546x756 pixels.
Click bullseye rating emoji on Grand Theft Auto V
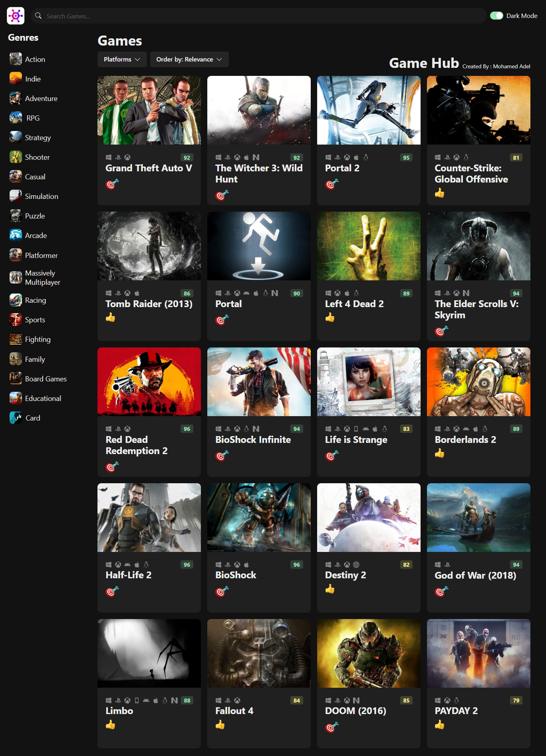click(x=112, y=184)
